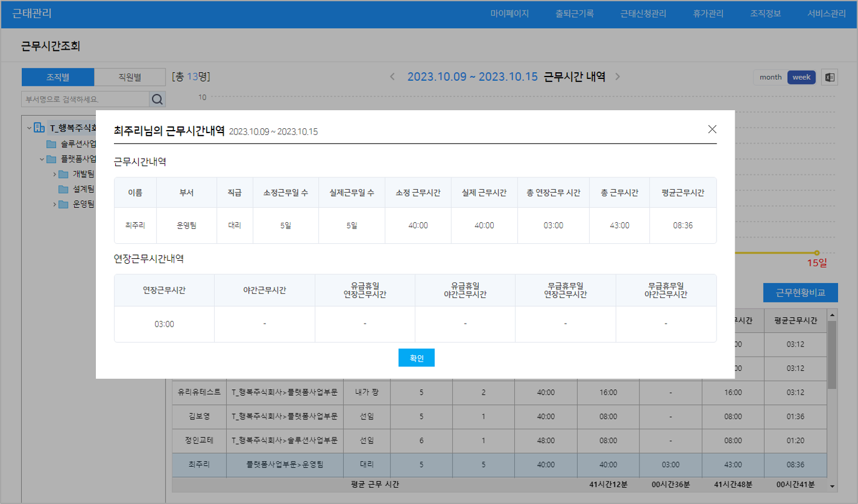Click the 근무현황비교 button
Viewport: 858px width, 504px height.
(800, 292)
